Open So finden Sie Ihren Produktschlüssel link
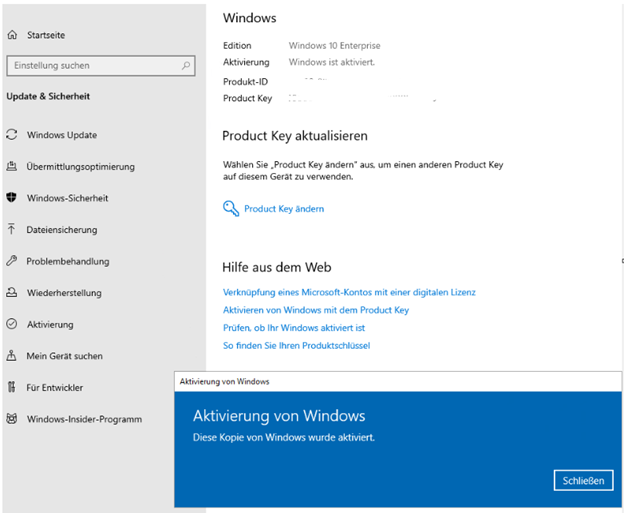The height and width of the screenshot is (513, 624). (296, 345)
